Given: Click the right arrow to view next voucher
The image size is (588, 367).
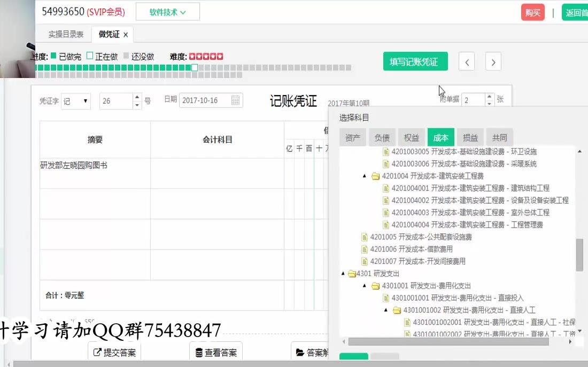Looking at the screenshot, I should [493, 61].
